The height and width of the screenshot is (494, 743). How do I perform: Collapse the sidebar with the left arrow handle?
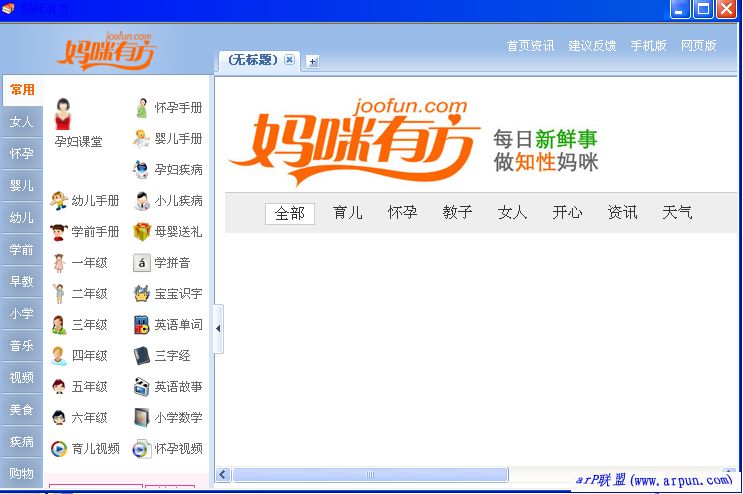[x=218, y=329]
